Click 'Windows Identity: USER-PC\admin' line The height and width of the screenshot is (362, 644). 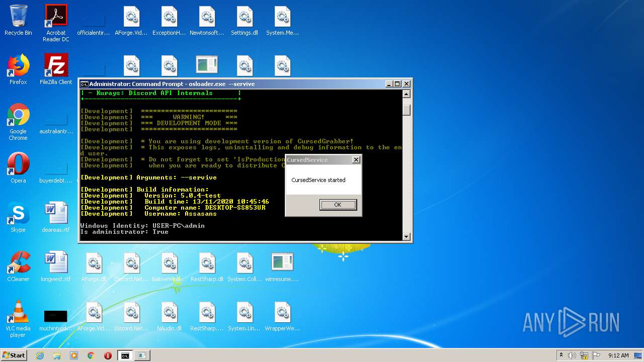coord(142,226)
